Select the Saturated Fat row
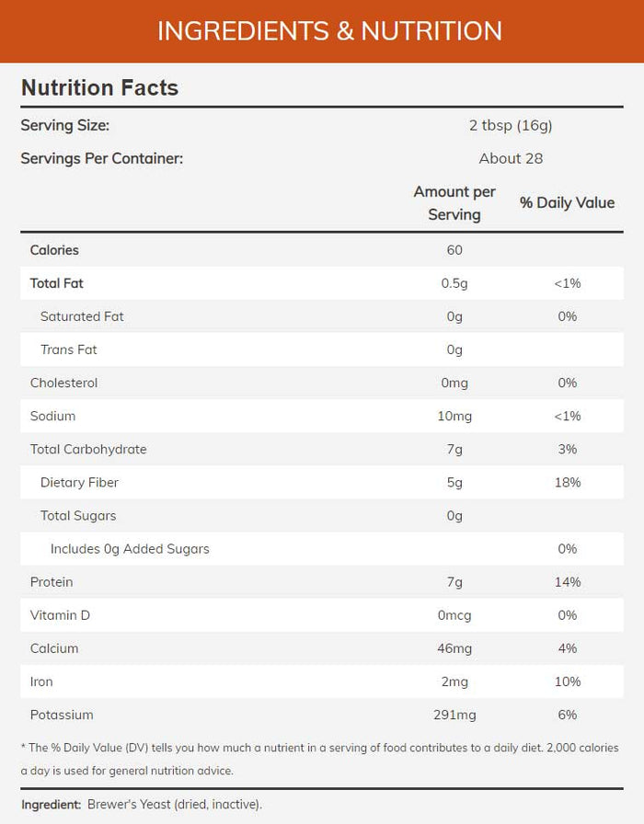Viewport: 644px width, 824px height. pos(322,316)
